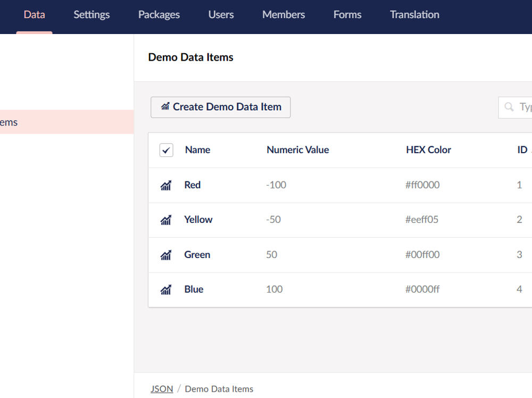Sort the table by ID column
Screen dimensions: 532x398
522,150
